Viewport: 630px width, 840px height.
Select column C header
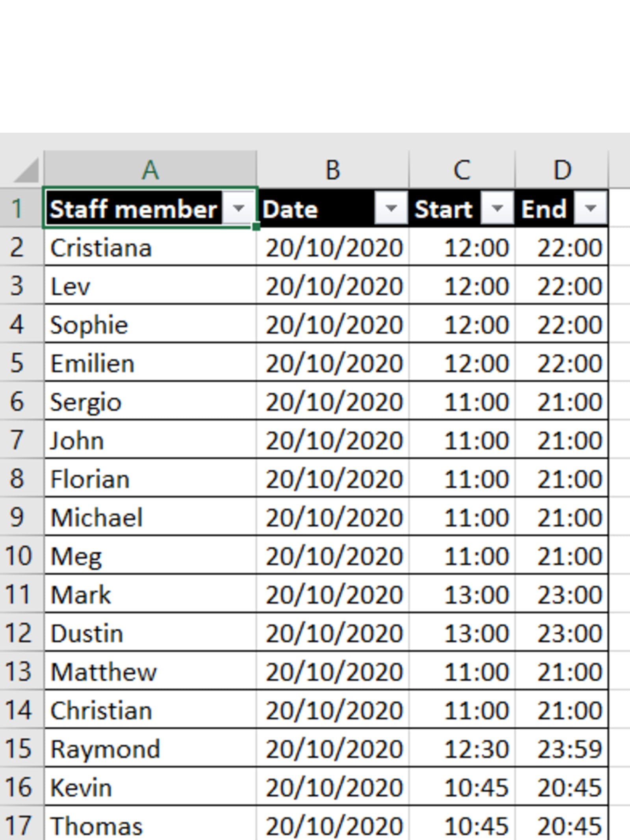tap(462, 170)
